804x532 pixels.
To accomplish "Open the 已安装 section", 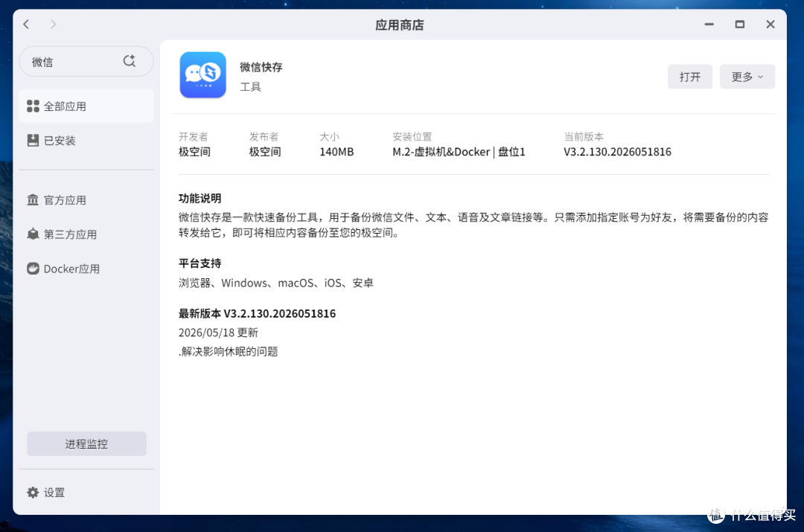I will (x=86, y=141).
